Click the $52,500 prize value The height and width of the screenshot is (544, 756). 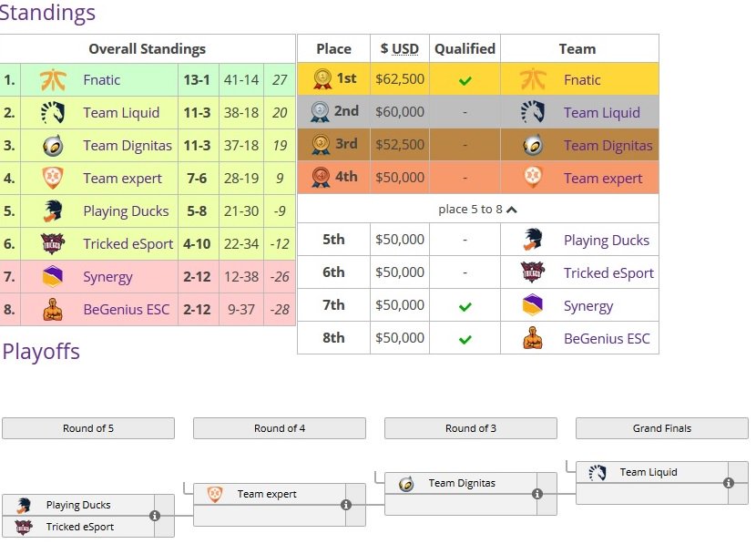400,145
